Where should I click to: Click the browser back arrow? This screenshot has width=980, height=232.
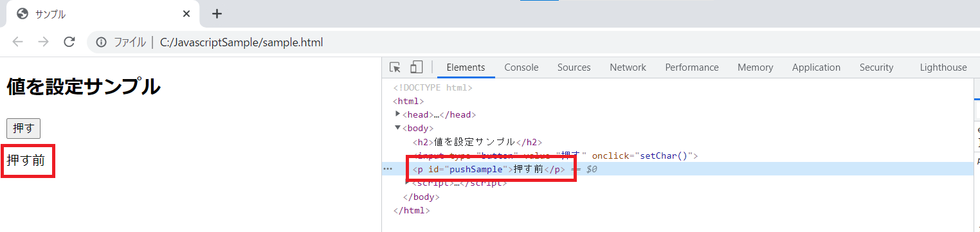pyautogui.click(x=18, y=42)
